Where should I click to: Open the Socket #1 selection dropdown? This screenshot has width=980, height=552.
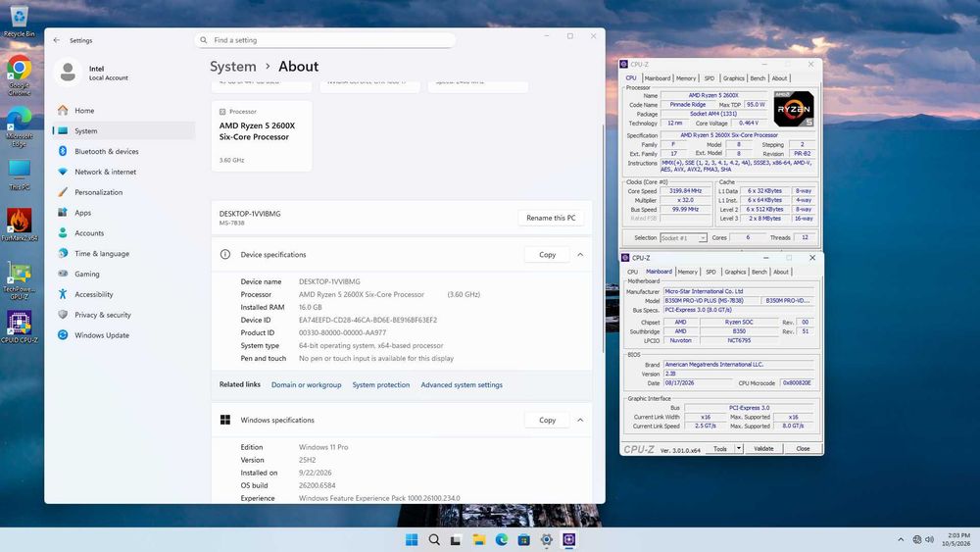click(x=683, y=238)
